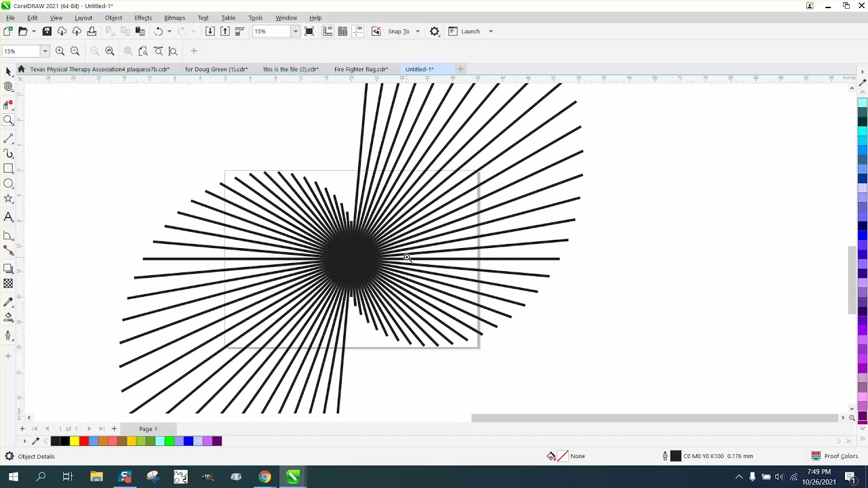Open File Explorer from the taskbar
Image resolution: width=868 pixels, height=488 pixels.
[96, 477]
